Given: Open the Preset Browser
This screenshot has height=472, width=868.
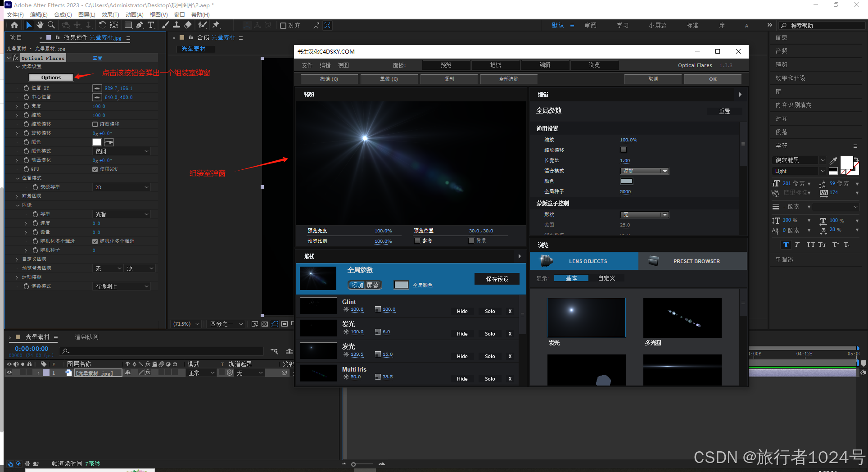Looking at the screenshot, I should click(x=692, y=261).
